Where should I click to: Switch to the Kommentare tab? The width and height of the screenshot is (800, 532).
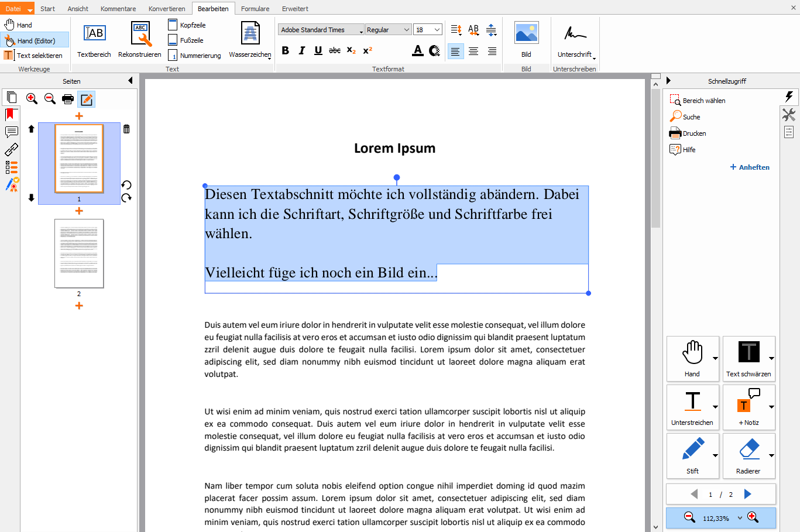click(x=118, y=9)
